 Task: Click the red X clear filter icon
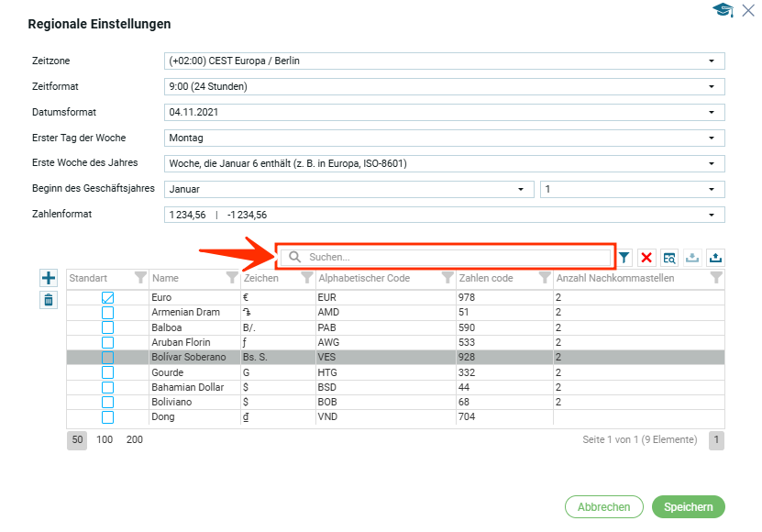[x=646, y=258]
